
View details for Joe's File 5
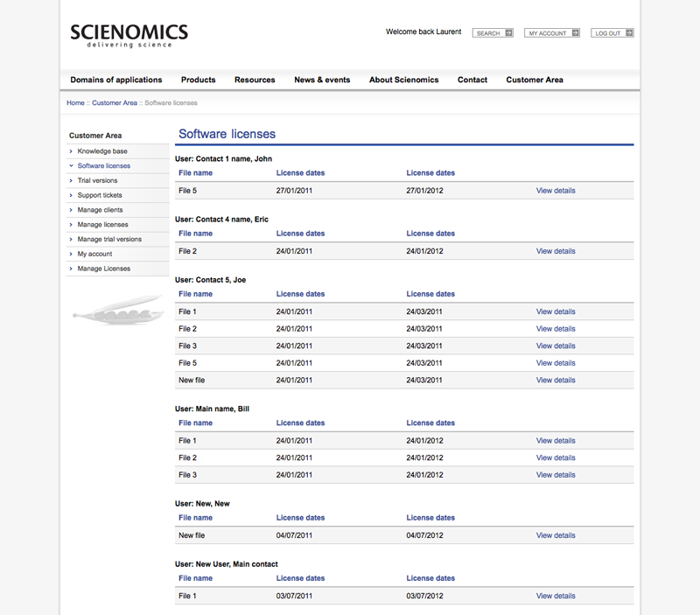coord(556,363)
